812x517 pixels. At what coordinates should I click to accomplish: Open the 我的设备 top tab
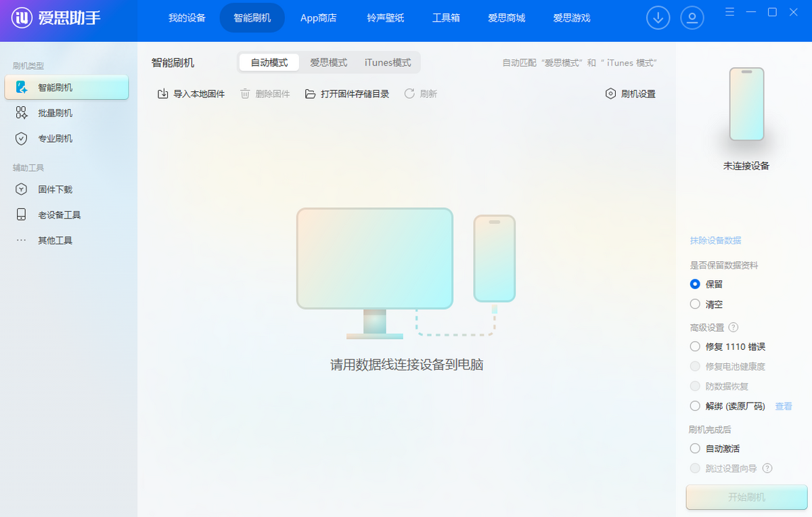tap(187, 18)
